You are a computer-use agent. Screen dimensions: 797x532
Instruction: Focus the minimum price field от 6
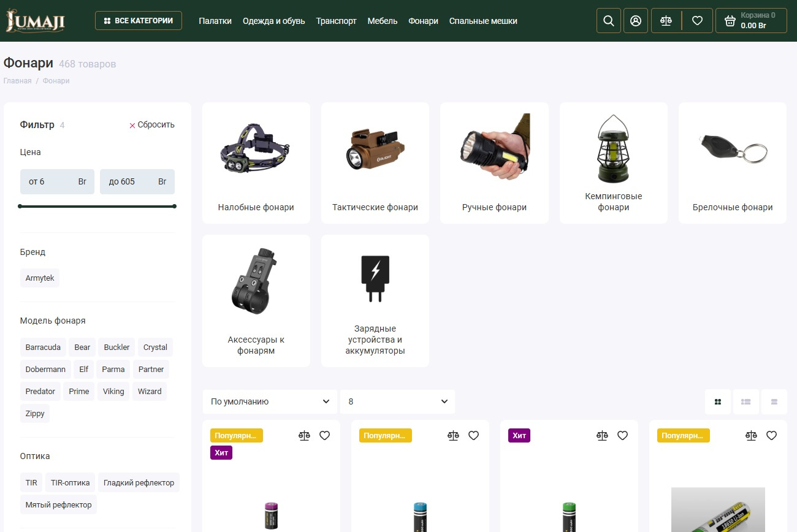point(57,182)
